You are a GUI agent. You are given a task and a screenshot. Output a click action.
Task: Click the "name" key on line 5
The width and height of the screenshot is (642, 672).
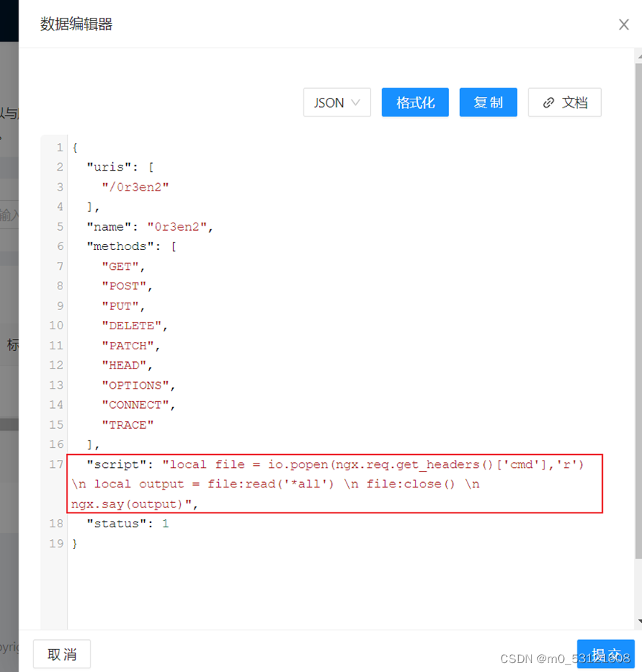click(108, 227)
